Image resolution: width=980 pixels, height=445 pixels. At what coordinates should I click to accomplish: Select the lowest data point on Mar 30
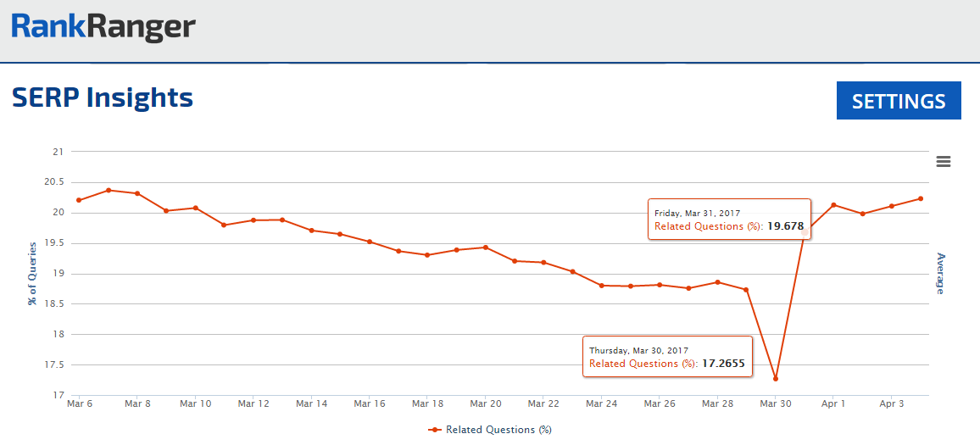click(775, 379)
